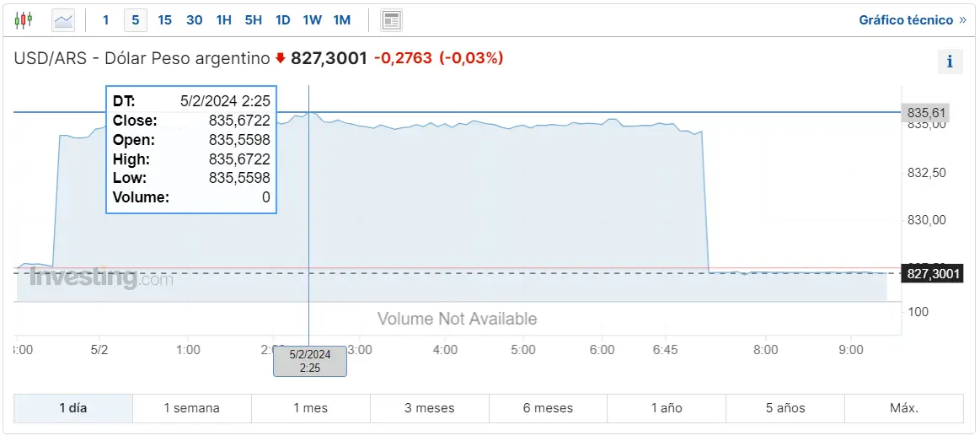Click the Investing.com watermark logo
This screenshot has width=980, height=441.
click(x=93, y=277)
